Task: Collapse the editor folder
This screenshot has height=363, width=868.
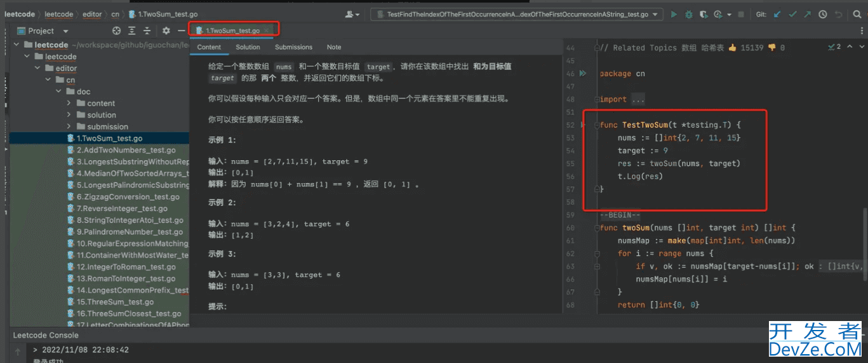Action: (x=39, y=68)
